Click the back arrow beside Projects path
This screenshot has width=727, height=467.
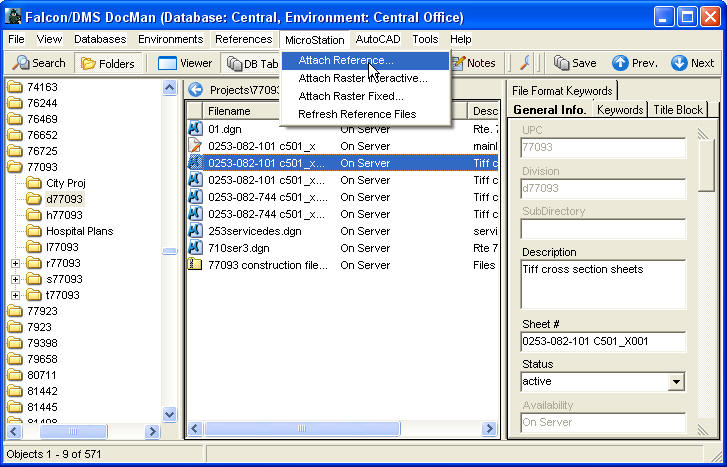[196, 90]
